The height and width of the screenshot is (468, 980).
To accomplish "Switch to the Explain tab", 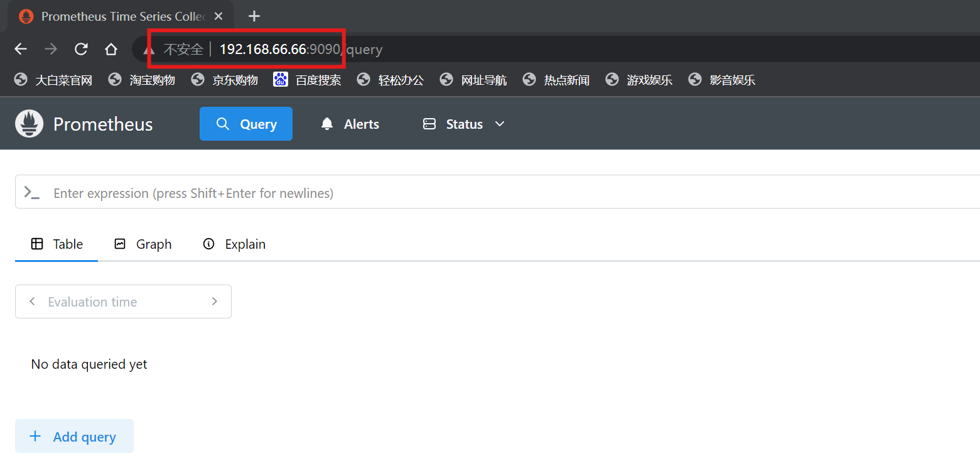I will point(234,244).
